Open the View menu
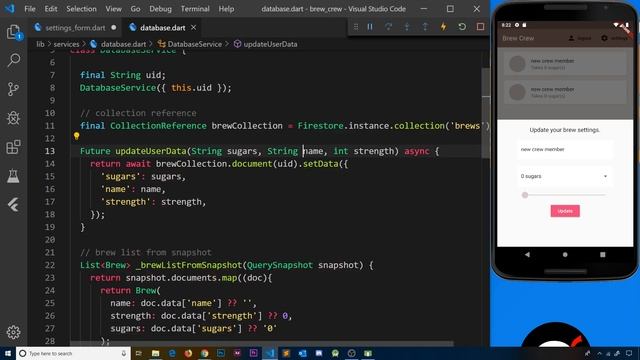The width and height of the screenshot is (640, 360). 113,9
